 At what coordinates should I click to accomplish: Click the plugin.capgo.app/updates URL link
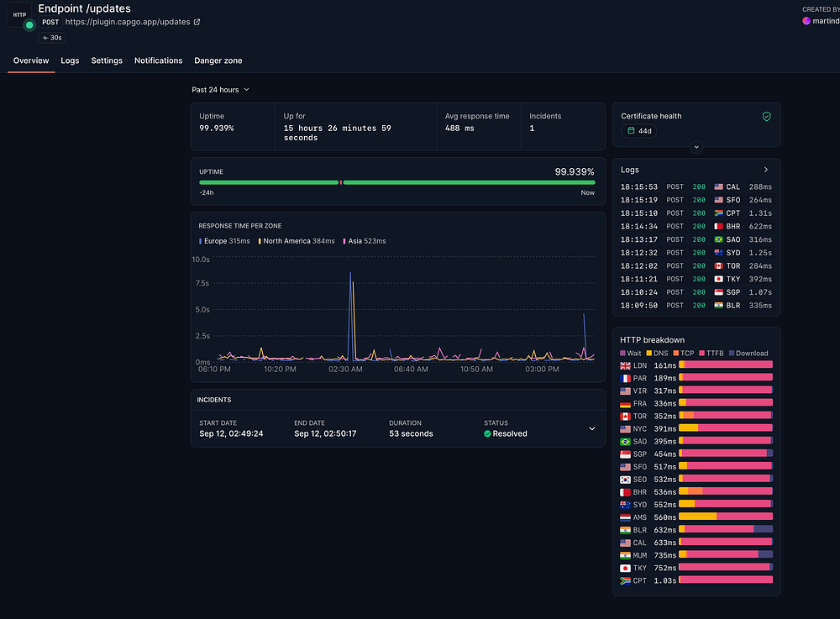pyautogui.click(x=128, y=22)
